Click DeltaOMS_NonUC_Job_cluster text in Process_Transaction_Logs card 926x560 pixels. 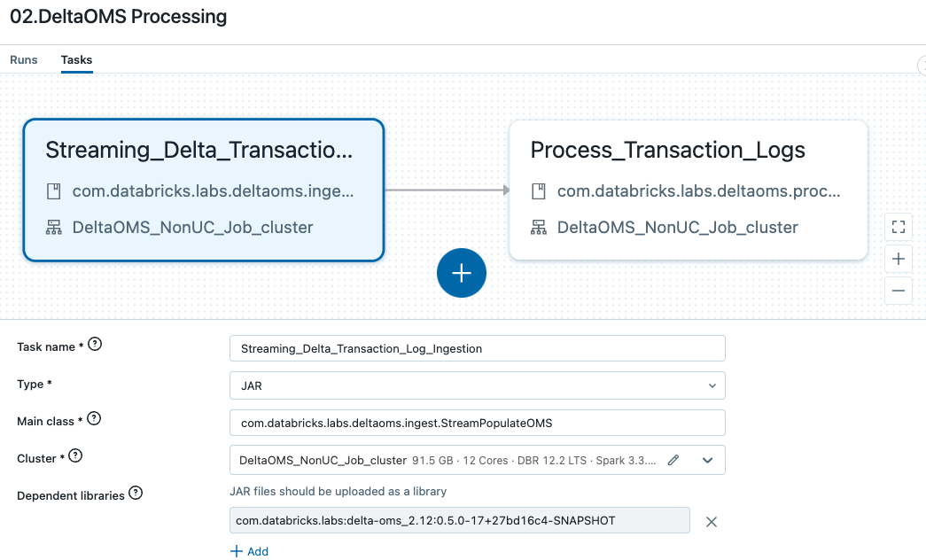coord(677,228)
